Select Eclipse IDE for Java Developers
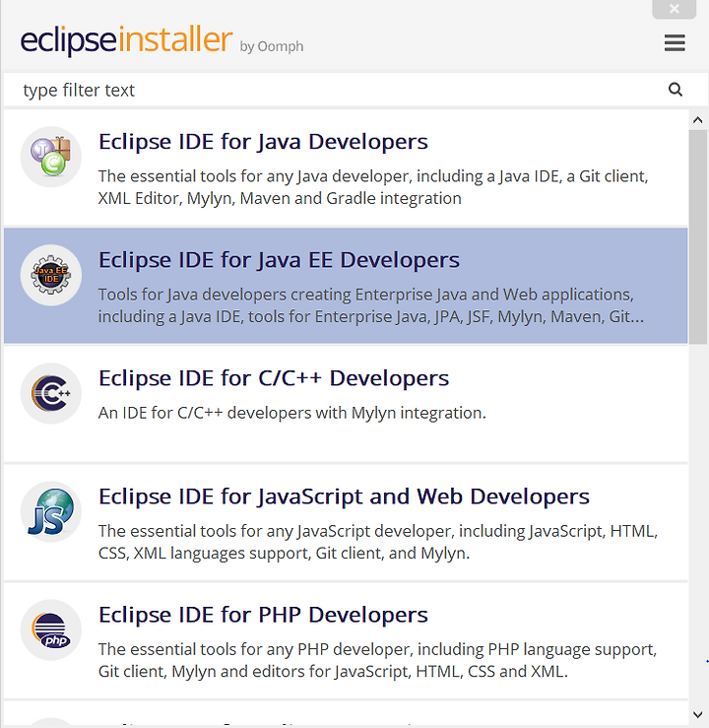Screen dimensions: 709x728 pos(346,167)
